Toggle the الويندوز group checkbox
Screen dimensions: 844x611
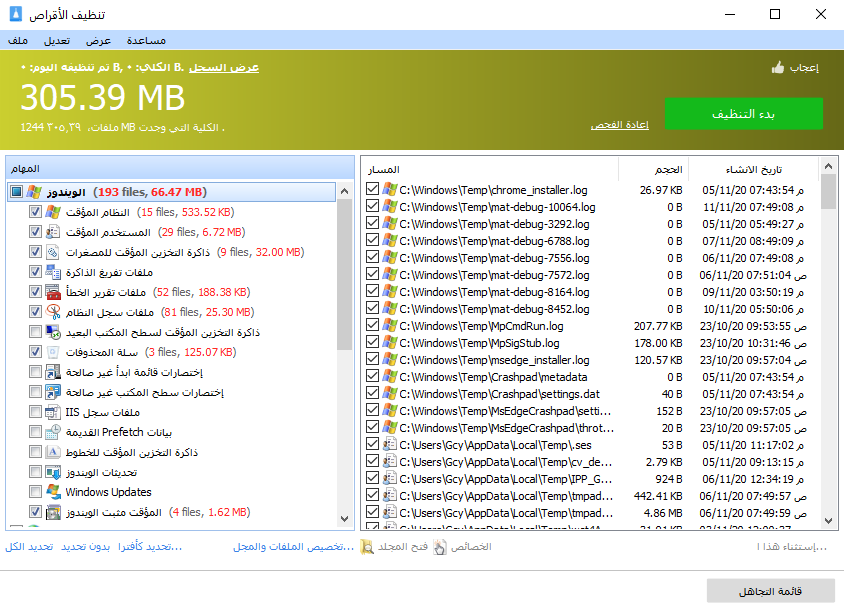click(x=17, y=192)
